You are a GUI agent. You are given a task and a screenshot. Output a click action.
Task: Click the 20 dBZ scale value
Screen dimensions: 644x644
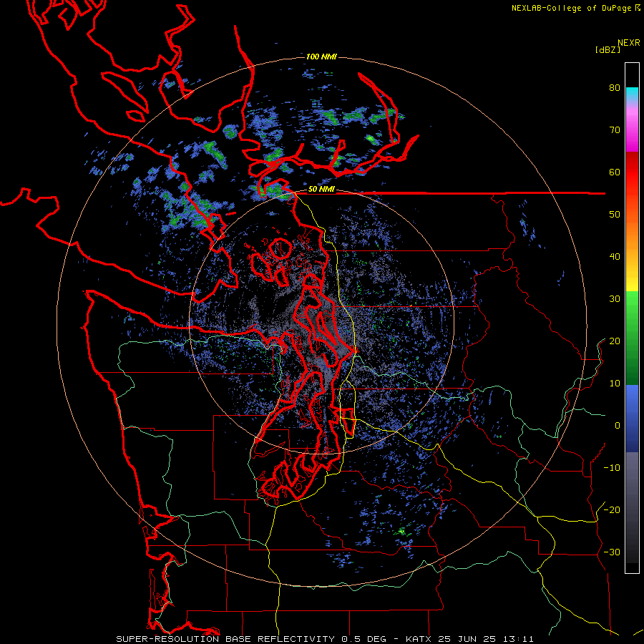click(615, 341)
